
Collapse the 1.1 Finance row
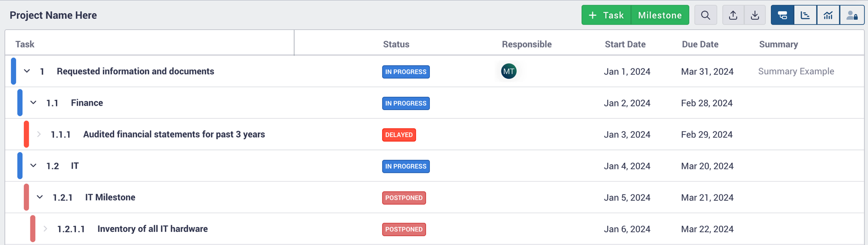[33, 103]
